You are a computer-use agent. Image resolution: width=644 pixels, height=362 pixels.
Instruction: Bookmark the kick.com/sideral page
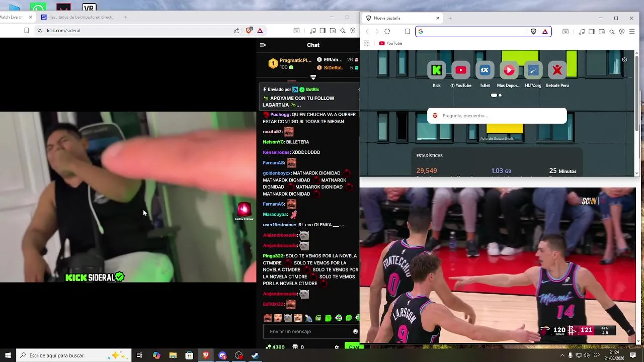point(26,31)
